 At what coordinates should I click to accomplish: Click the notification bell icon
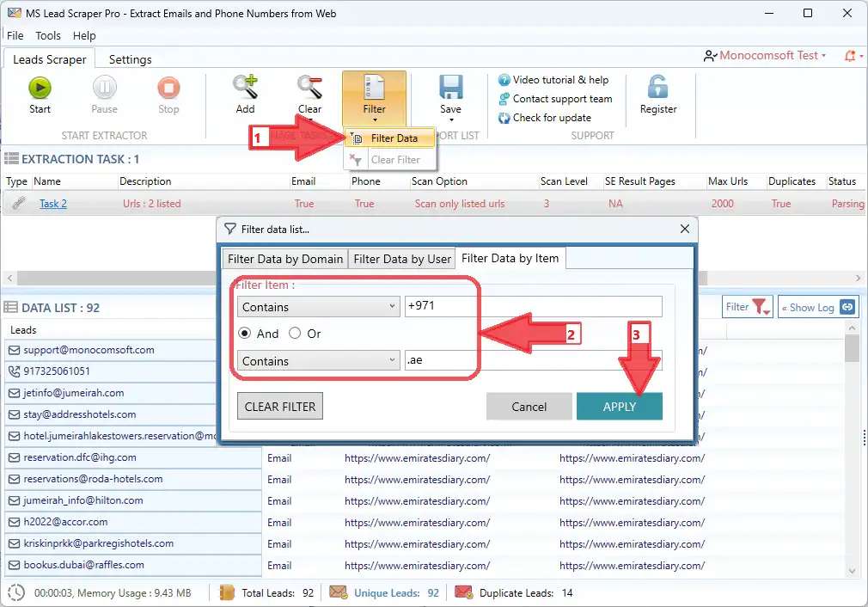[850, 55]
